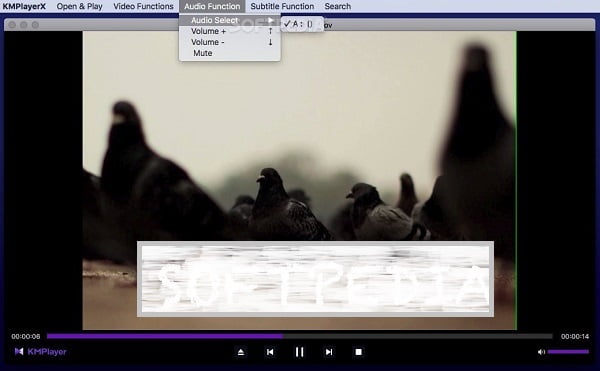Open the Search menu
Image resolution: width=600 pixels, height=371 pixels.
tap(338, 6)
